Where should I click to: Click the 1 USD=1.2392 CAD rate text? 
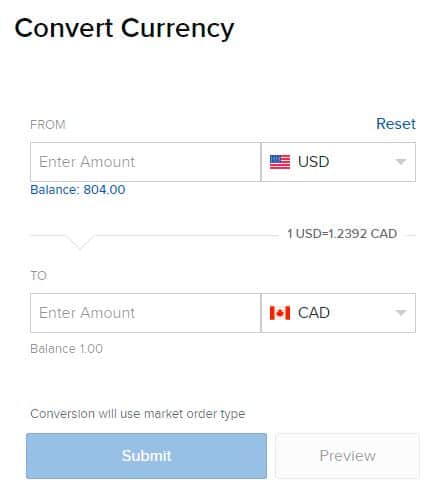(x=342, y=234)
